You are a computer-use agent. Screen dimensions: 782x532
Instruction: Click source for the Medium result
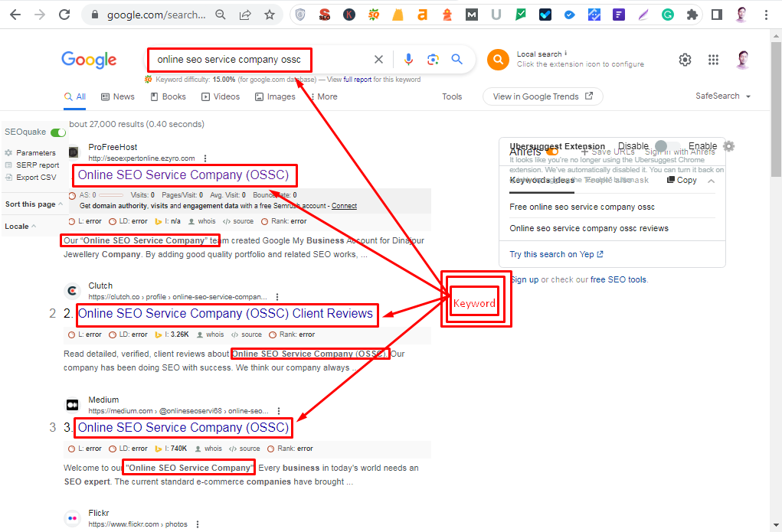(x=244, y=449)
